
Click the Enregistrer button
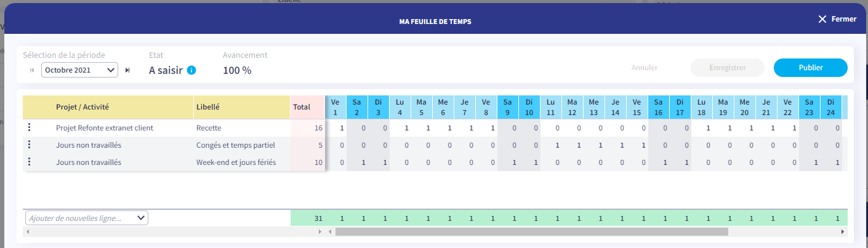tap(728, 68)
